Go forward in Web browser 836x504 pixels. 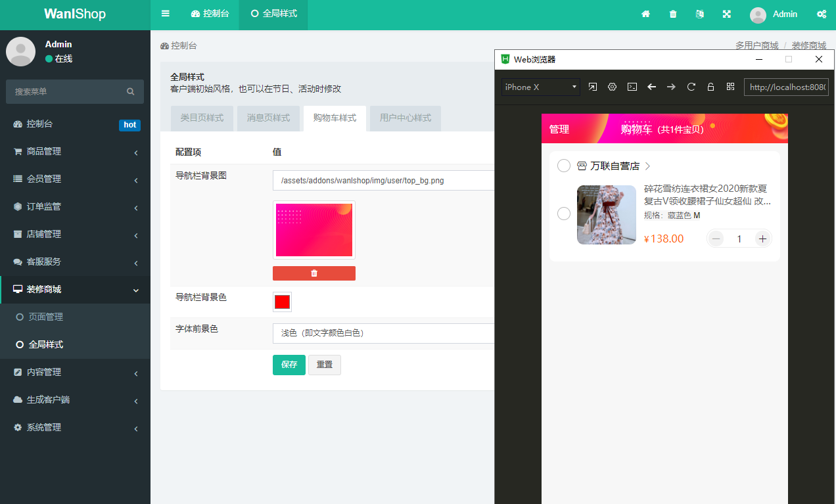(671, 87)
